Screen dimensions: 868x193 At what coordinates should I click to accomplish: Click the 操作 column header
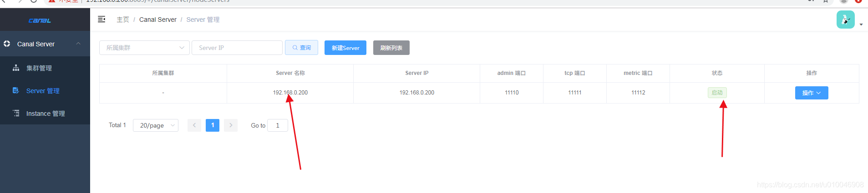point(812,73)
